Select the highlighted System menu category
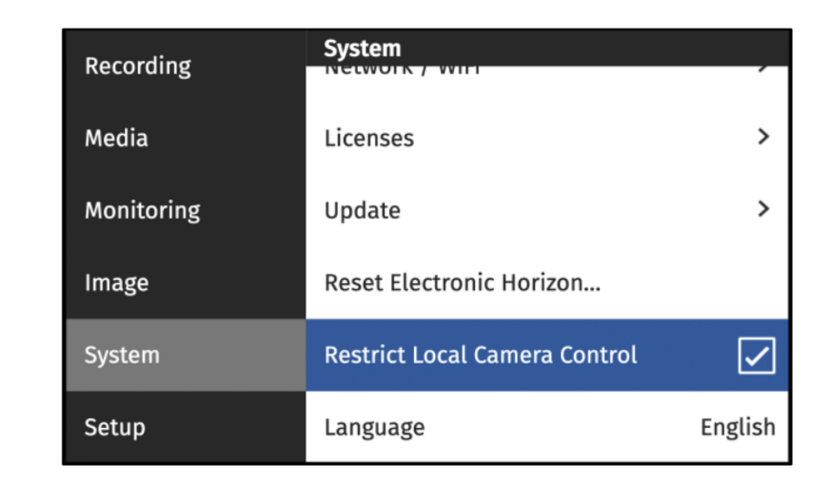This screenshot has width=832, height=504. [122, 355]
